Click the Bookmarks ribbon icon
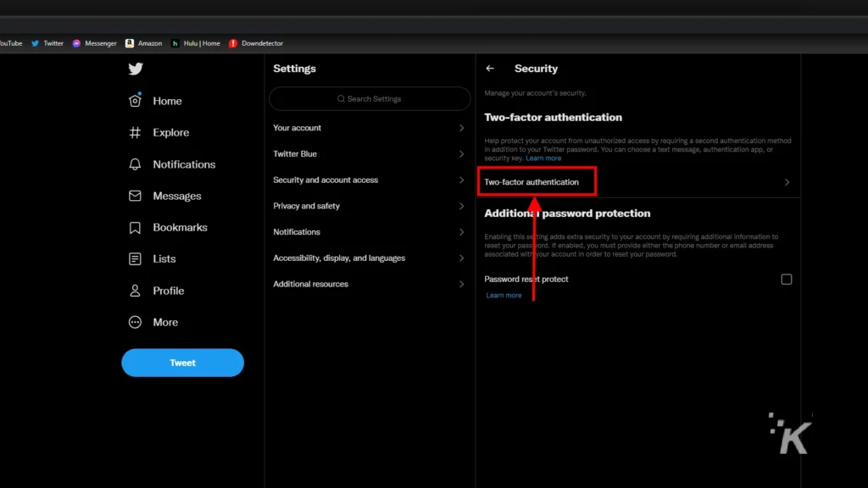Screen dimensions: 868x488 pos(135,227)
